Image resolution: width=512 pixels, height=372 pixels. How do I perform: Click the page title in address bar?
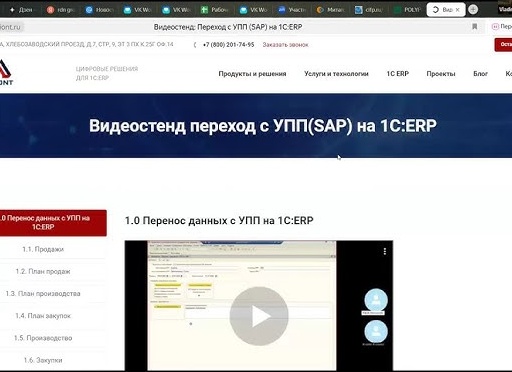pos(228,27)
